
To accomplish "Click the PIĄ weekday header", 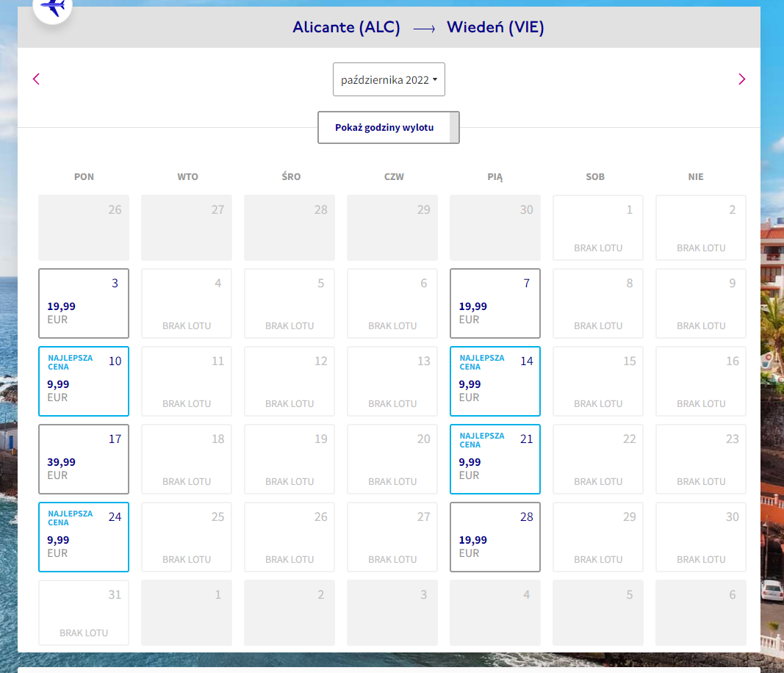I will tap(495, 177).
